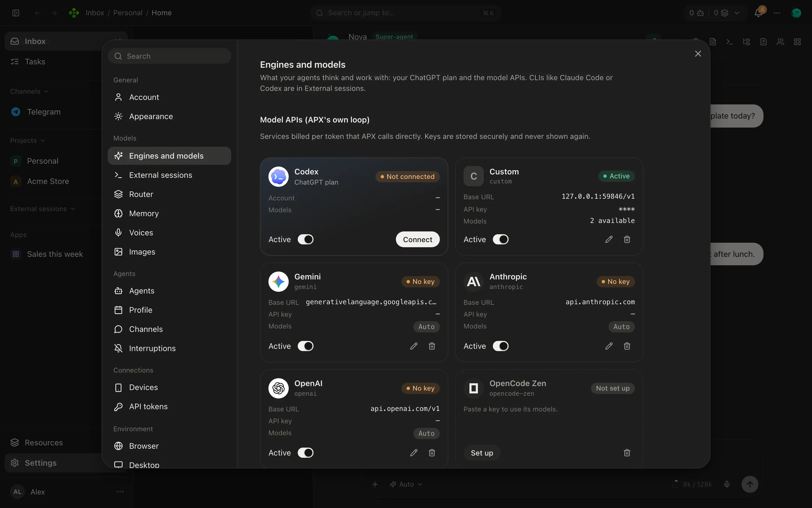Open the Acme Store project
The image size is (812, 508).
click(x=54, y=181)
